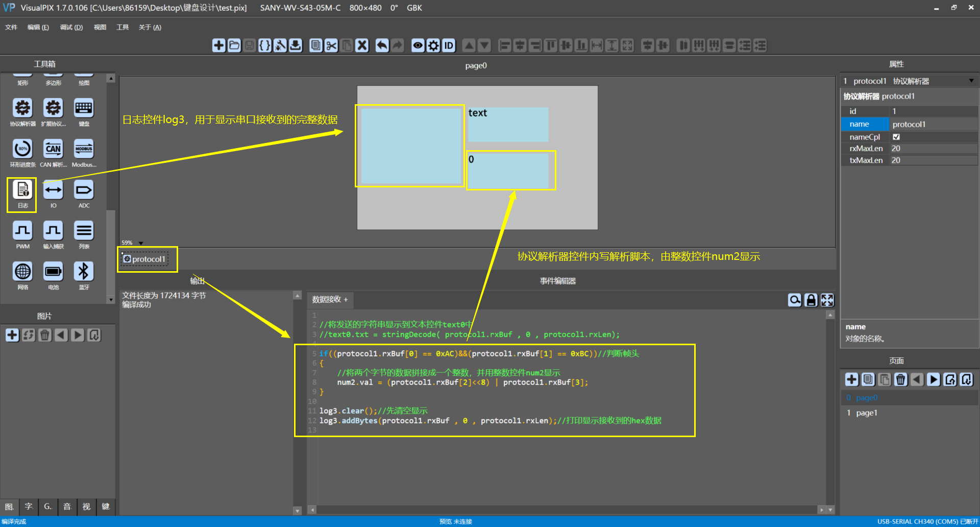This screenshot has width=980, height=527.
Task: Select the IO tool in toolbox
Action: (53, 194)
